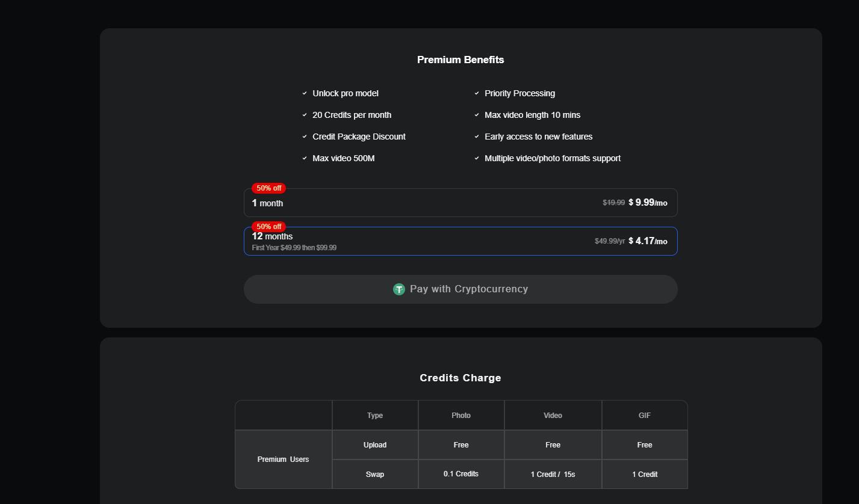The height and width of the screenshot is (504, 859).
Task: Click the Upload cell in Type column
Action: (x=375, y=445)
